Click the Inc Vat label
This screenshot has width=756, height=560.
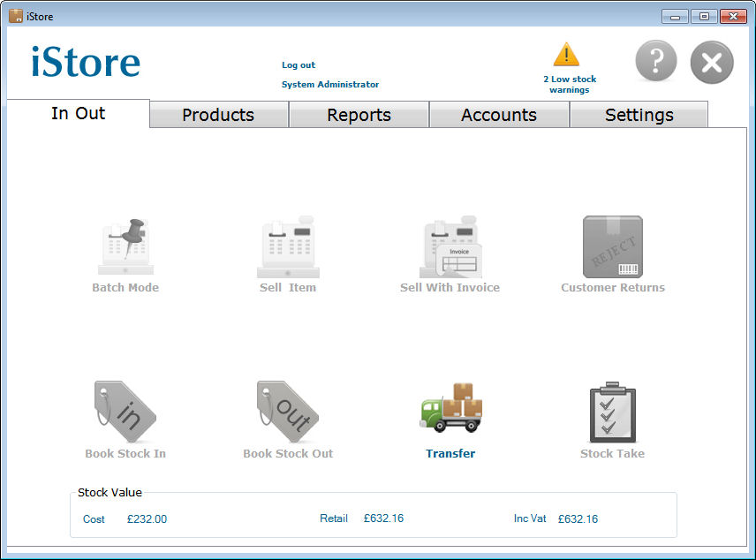point(530,518)
